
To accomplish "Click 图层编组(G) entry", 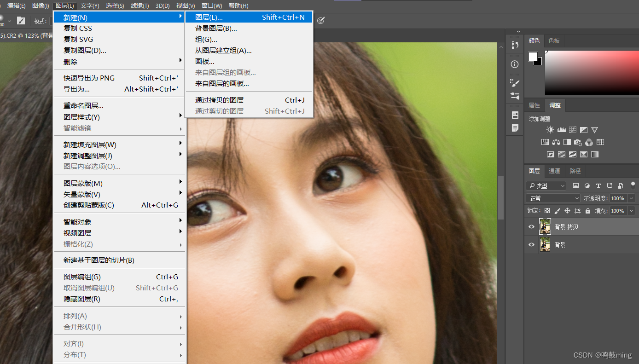I will point(120,277).
